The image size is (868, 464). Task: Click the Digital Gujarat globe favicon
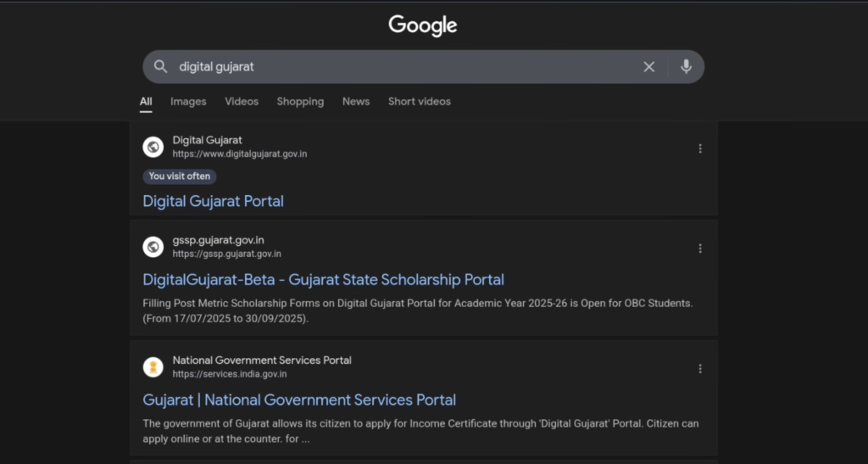point(153,147)
